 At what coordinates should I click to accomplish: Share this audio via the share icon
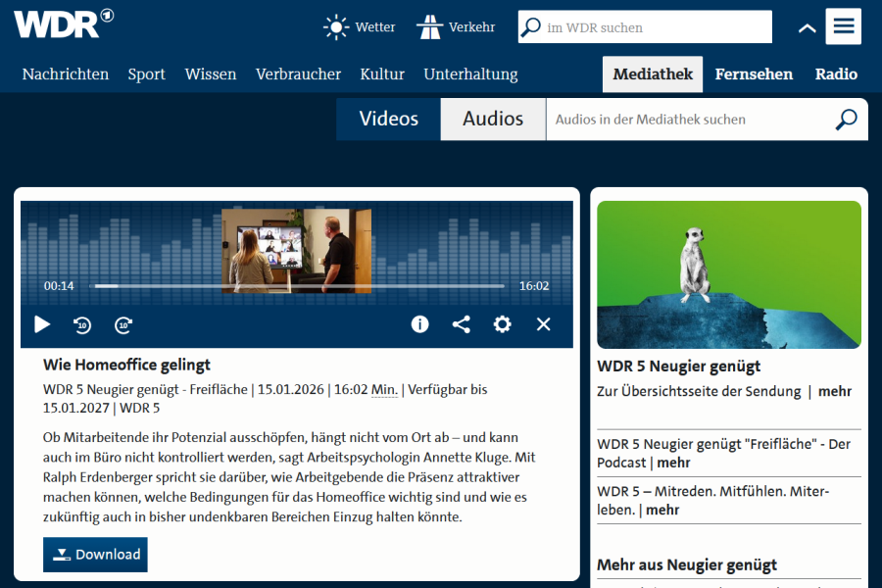coord(461,324)
